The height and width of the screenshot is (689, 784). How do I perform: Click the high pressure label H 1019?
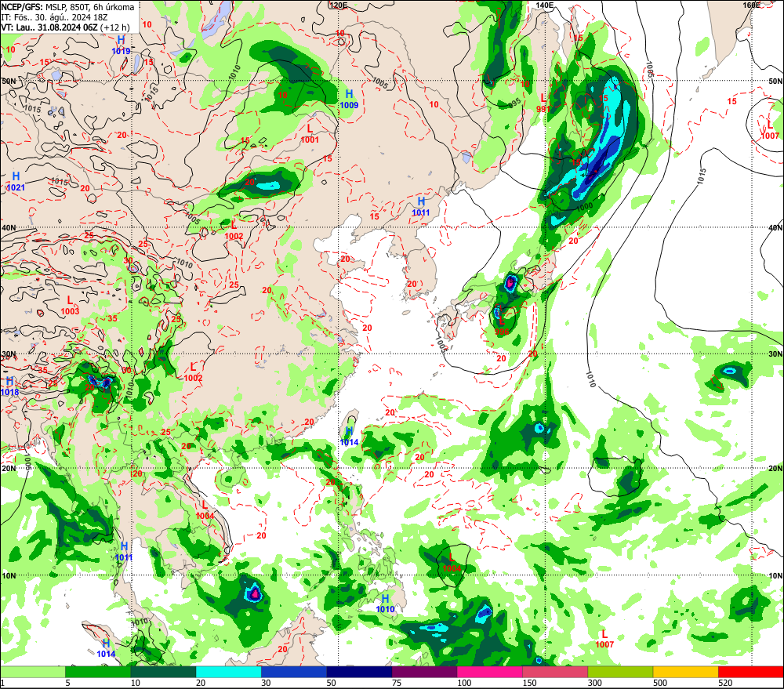tap(121, 45)
